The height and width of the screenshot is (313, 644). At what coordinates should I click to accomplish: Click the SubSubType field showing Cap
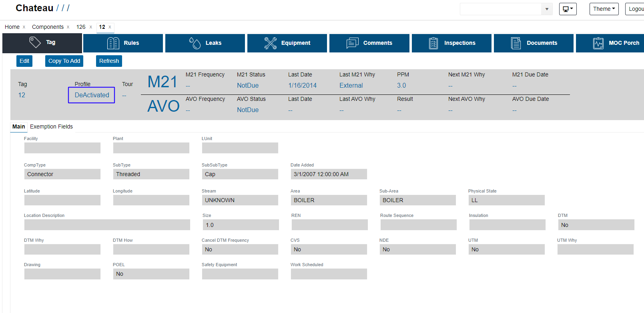click(240, 174)
